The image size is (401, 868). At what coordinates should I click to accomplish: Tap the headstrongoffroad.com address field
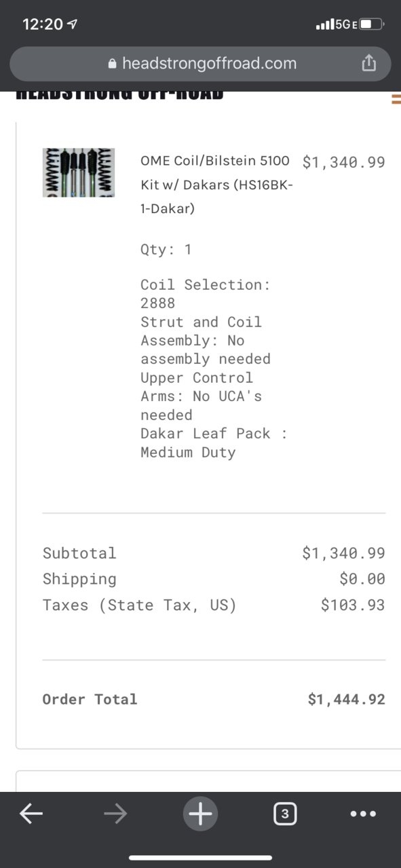point(200,64)
